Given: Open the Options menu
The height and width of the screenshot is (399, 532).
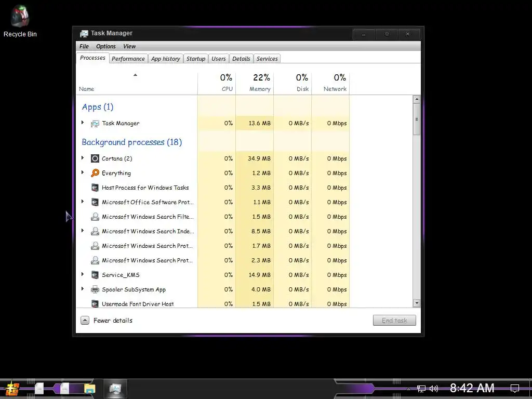Looking at the screenshot, I should (x=106, y=46).
